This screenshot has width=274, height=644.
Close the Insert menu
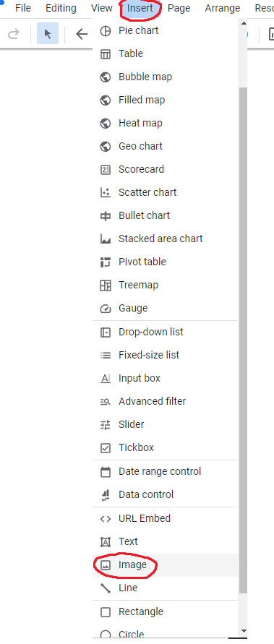click(x=140, y=8)
